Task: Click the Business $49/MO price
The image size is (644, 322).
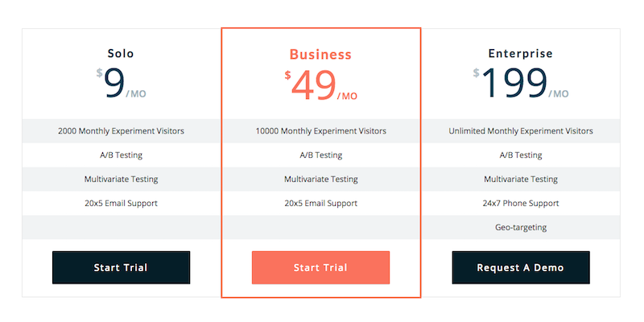Action: [x=320, y=86]
